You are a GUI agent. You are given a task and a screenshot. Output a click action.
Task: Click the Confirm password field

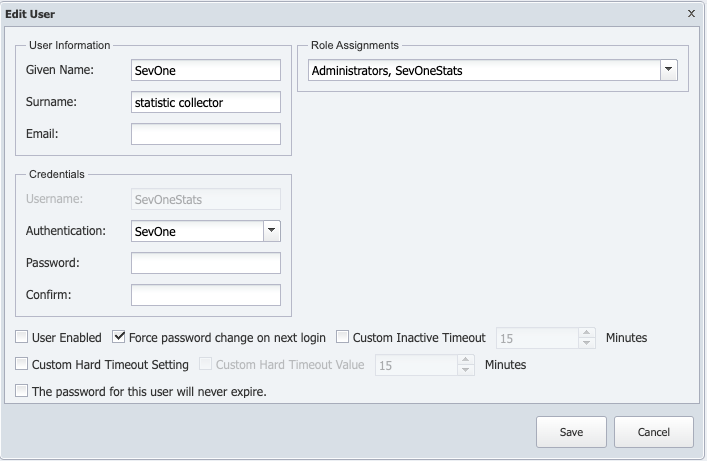pos(206,295)
